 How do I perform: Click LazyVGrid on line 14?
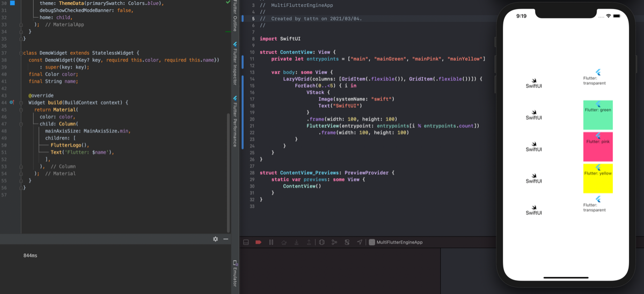[x=296, y=79]
